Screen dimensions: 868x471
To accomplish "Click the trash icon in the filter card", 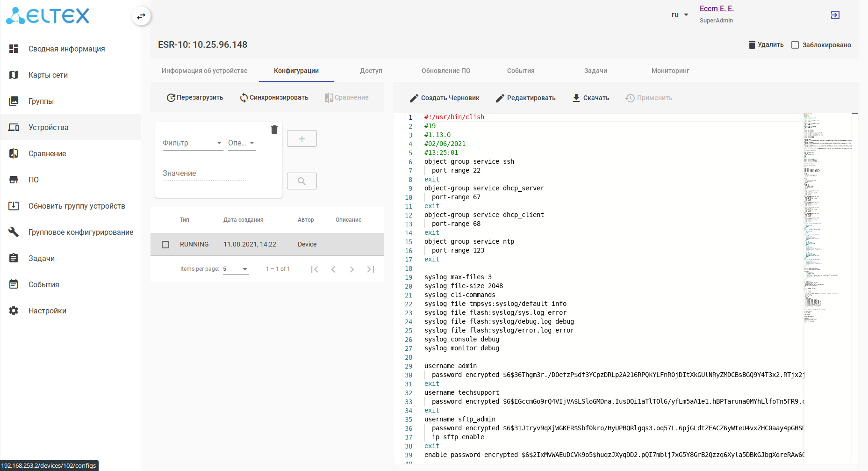I will 274,130.
